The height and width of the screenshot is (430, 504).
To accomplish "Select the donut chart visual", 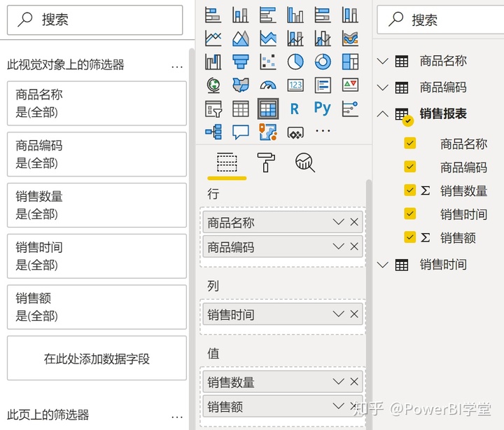I will 323,62.
